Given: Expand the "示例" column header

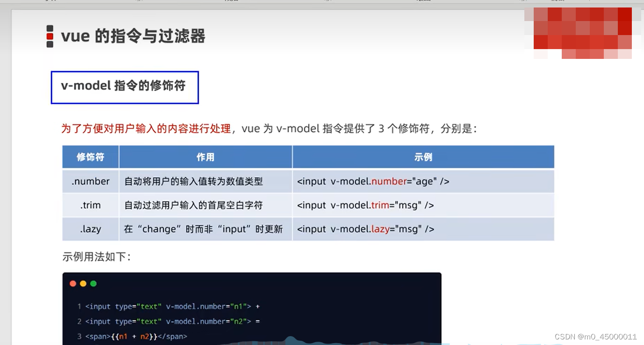Looking at the screenshot, I should click(x=422, y=157).
